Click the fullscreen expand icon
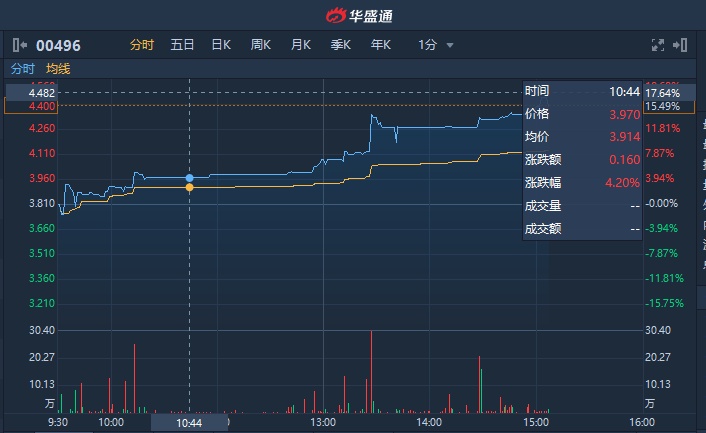Viewport: 706px width, 433px height. coord(658,45)
